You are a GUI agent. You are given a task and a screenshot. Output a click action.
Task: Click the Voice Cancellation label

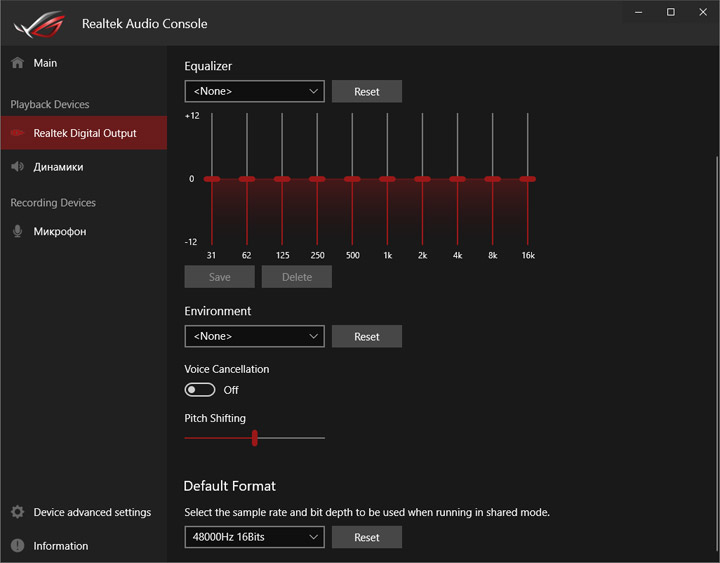pos(227,369)
